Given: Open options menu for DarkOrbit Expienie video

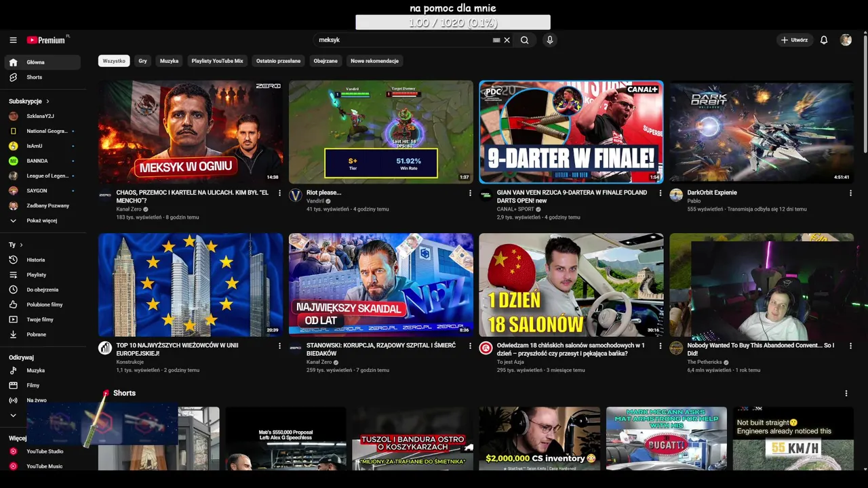Looking at the screenshot, I should (850, 193).
